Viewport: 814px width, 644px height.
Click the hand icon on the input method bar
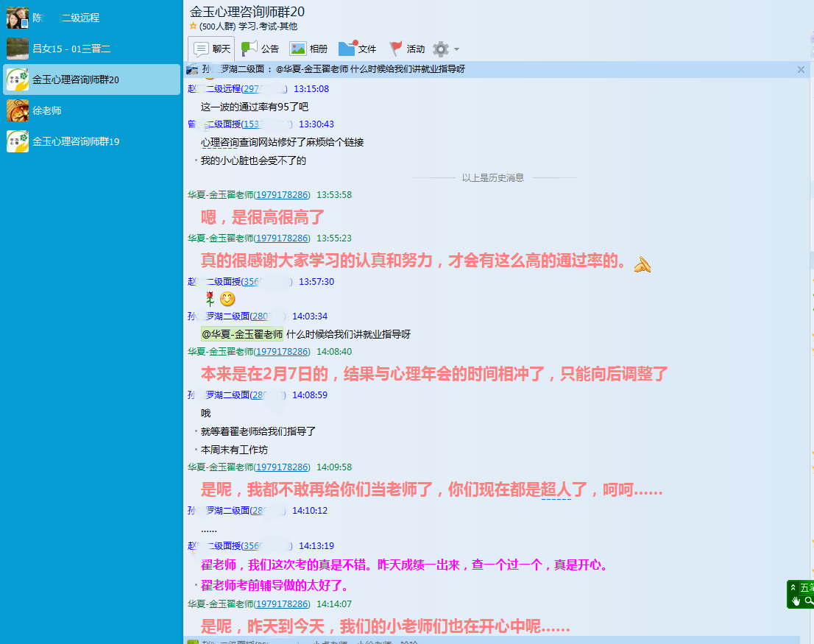pos(795,601)
